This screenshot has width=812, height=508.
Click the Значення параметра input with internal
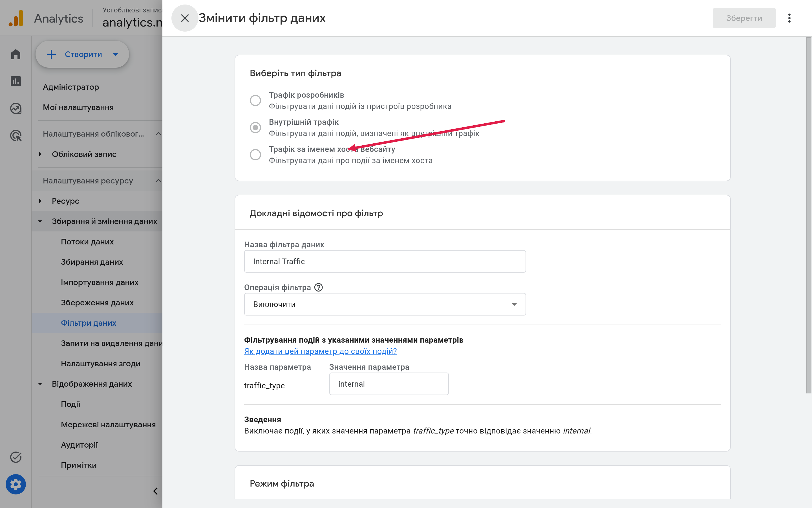(389, 384)
